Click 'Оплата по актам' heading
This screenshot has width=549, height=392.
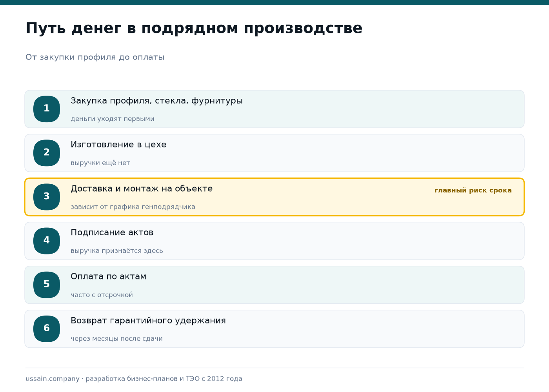[x=109, y=276]
